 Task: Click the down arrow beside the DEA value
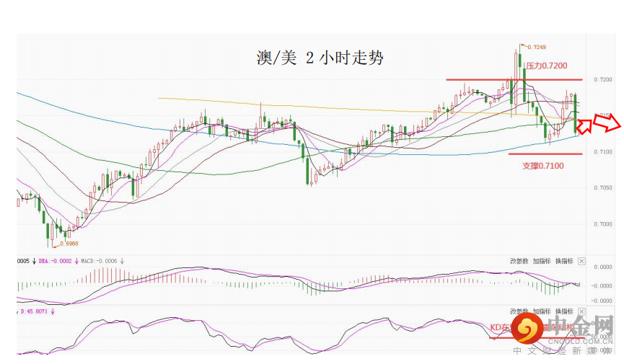76,261
